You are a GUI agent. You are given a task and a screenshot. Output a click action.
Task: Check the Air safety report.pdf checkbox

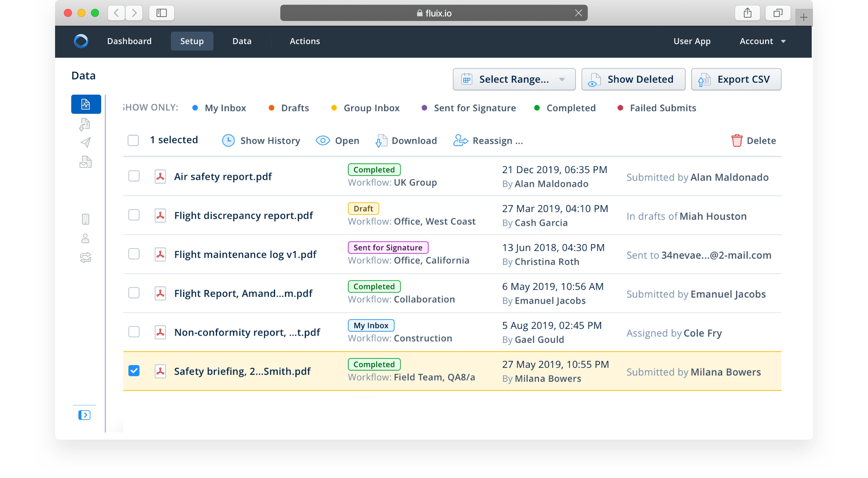point(134,176)
